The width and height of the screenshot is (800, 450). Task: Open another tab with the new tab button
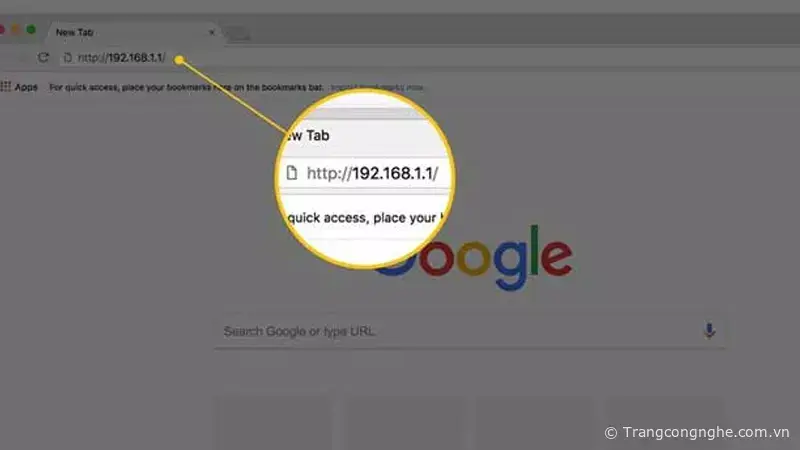coord(238,34)
